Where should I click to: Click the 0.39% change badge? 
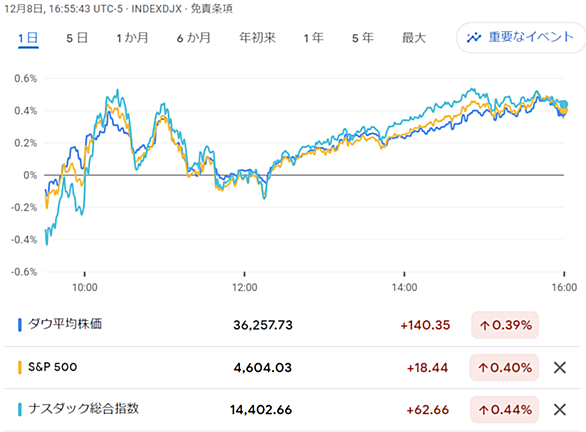click(505, 325)
